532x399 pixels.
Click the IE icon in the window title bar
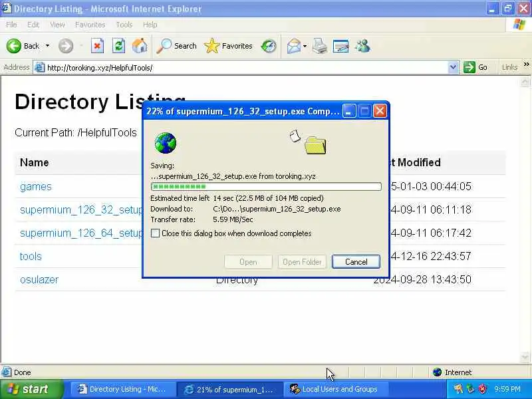[6, 8]
